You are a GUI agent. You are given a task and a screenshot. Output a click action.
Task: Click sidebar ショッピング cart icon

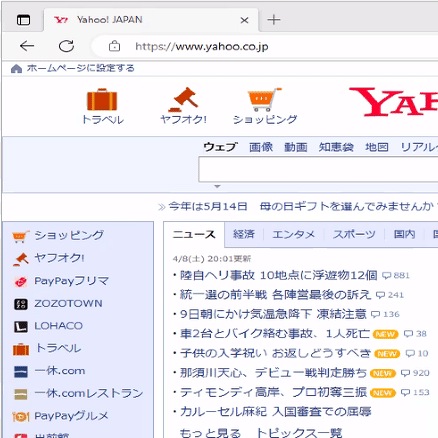click(20, 236)
